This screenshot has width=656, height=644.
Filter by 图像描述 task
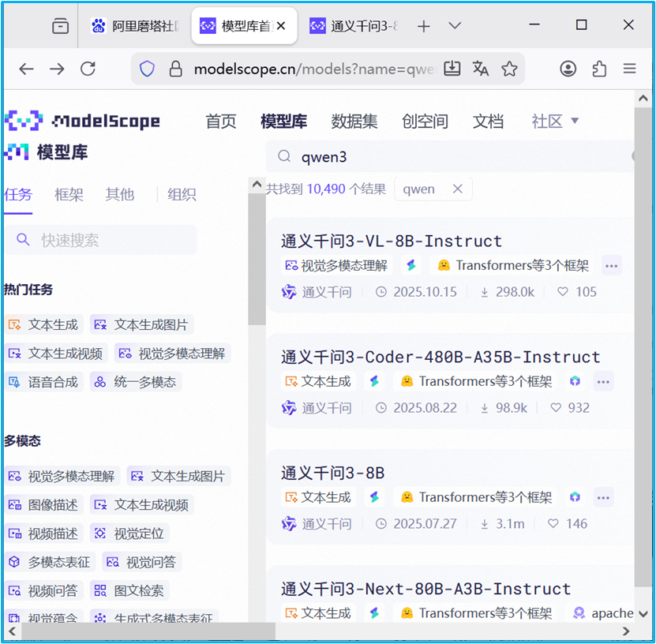click(x=44, y=505)
